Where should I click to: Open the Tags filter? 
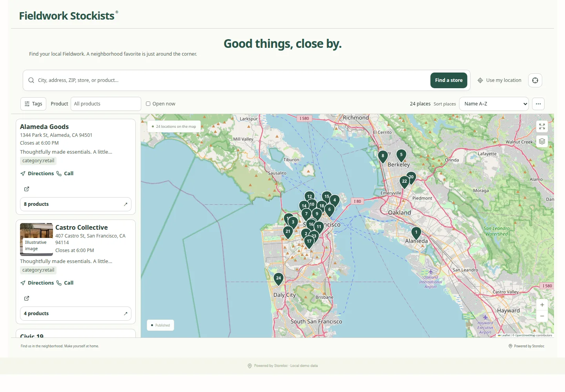coord(33,104)
